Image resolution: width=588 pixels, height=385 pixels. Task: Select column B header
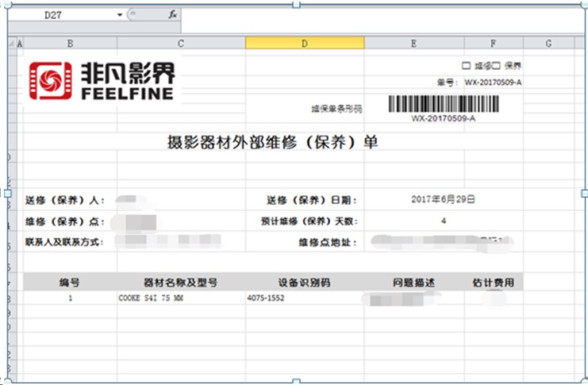coord(71,43)
